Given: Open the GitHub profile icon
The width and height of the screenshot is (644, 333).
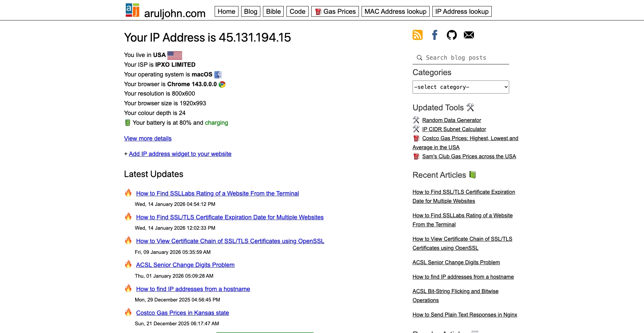Looking at the screenshot, I should 451,35.
